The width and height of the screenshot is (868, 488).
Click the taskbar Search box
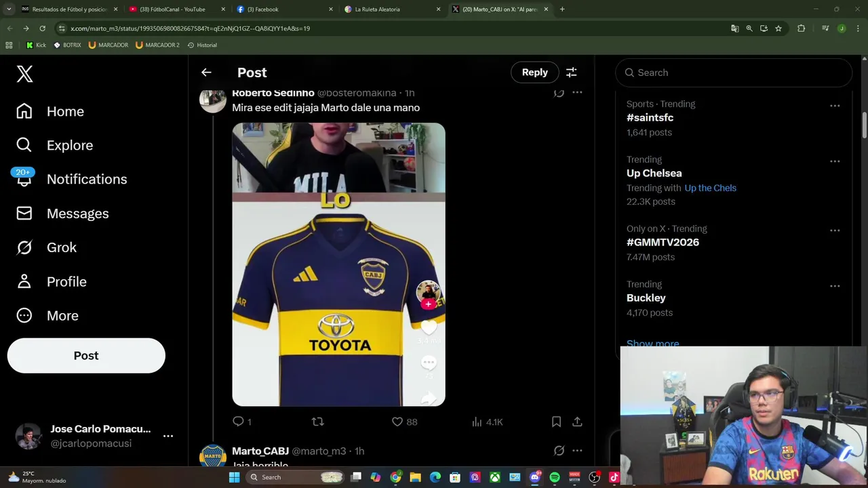coord(295,477)
